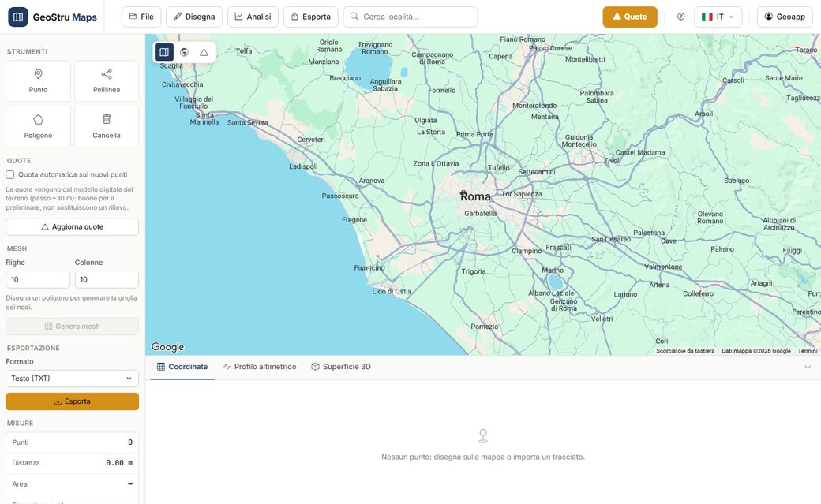The image size is (821, 504).
Task: Click the Area measure row
Action: (73, 484)
